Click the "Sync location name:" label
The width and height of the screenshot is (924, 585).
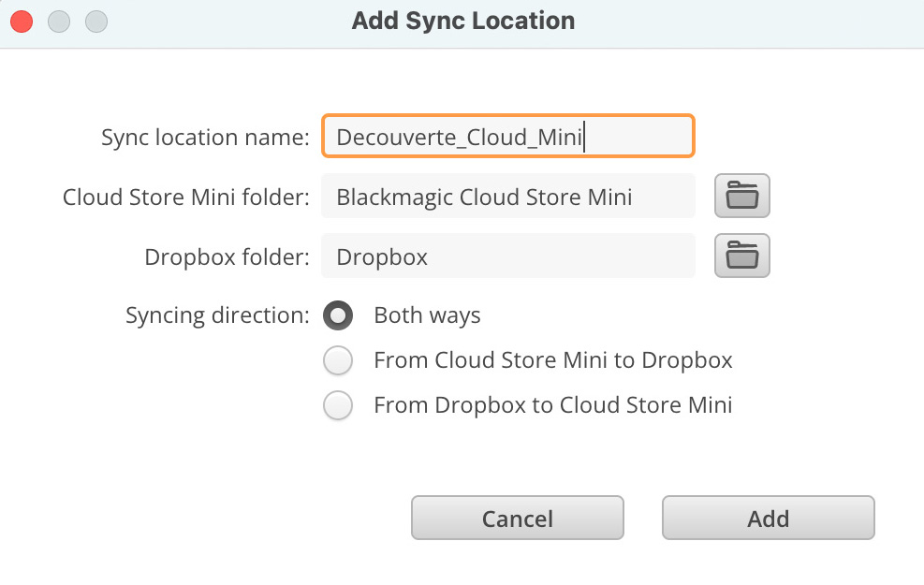tap(205, 138)
